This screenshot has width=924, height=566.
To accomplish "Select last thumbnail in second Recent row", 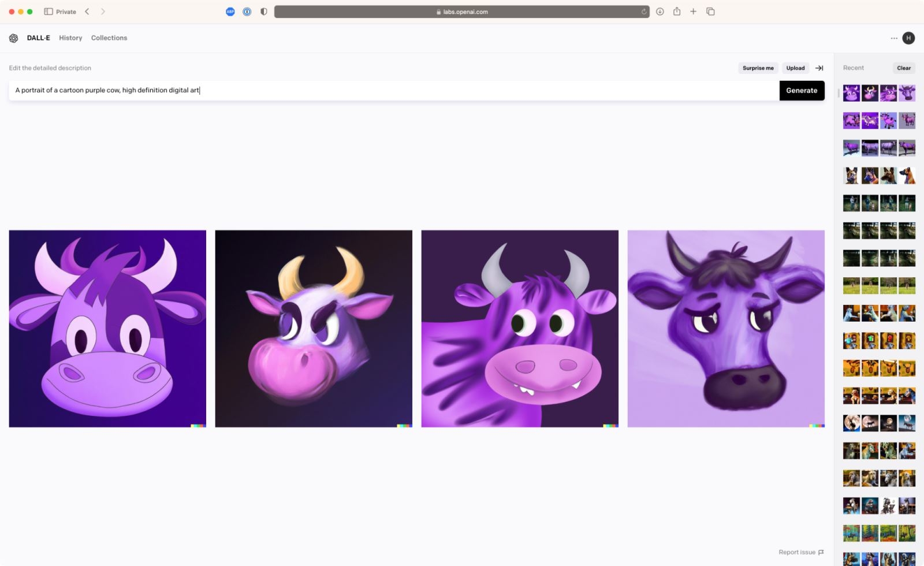I will (907, 120).
